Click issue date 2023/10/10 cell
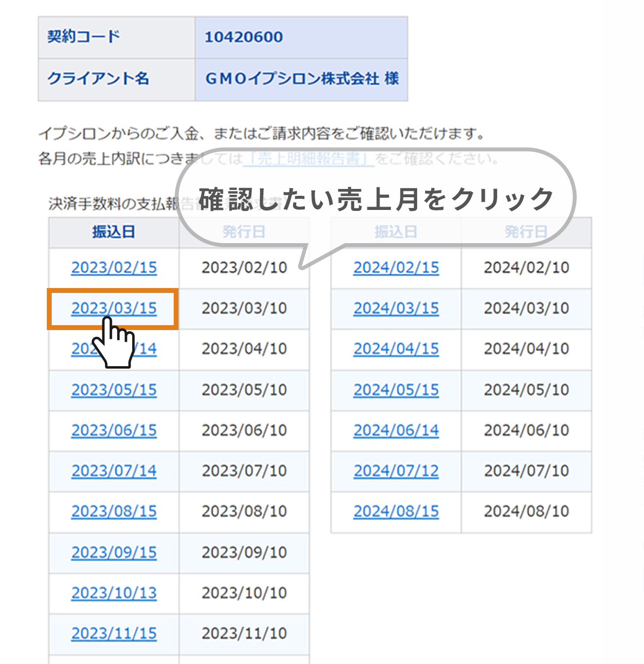The width and height of the screenshot is (644, 664). tap(244, 593)
